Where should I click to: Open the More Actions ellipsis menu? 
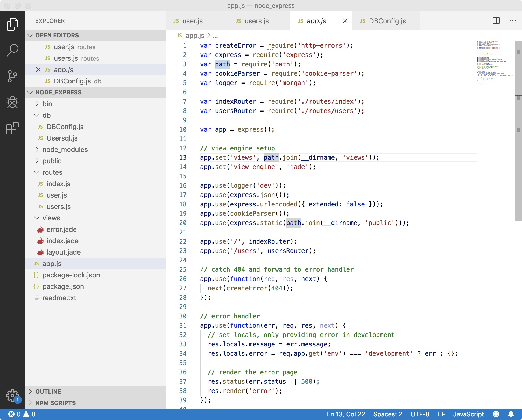click(512, 21)
